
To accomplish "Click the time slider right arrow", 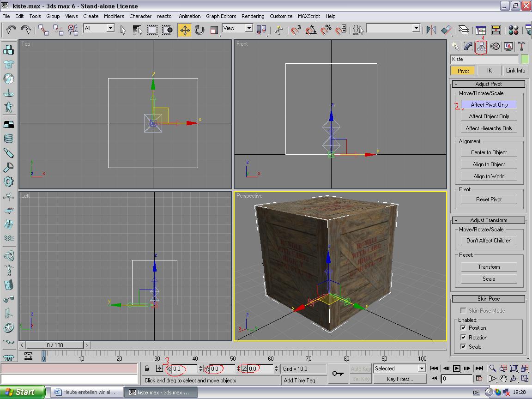I will pyautogui.click(x=86, y=345).
